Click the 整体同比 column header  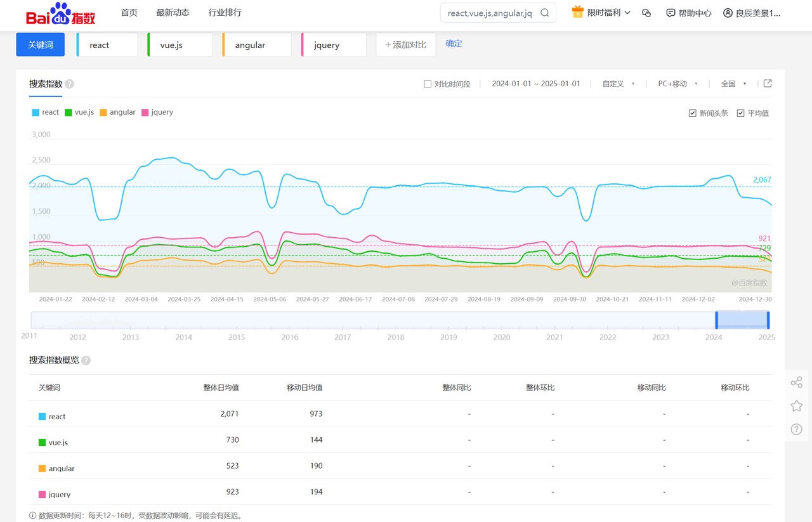(457, 388)
